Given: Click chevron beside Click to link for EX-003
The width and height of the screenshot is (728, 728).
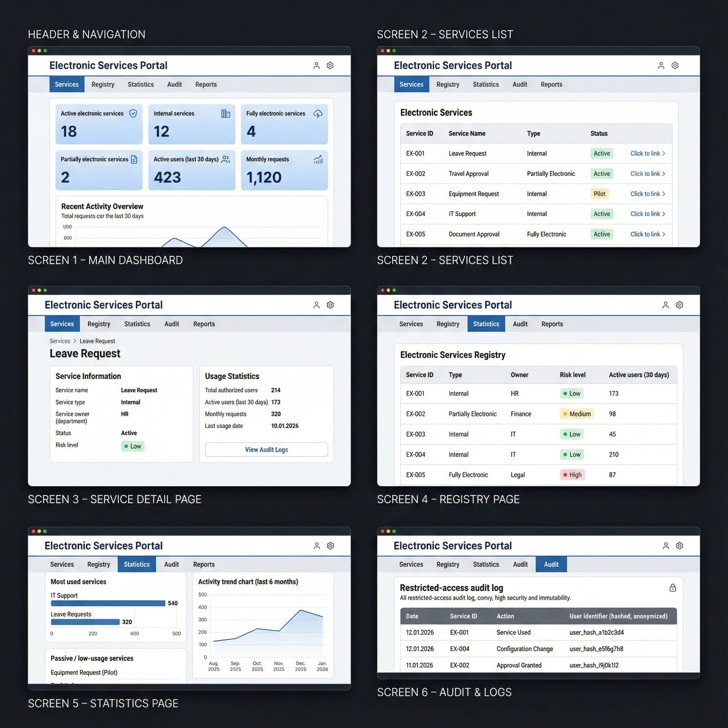Looking at the screenshot, I should pyautogui.click(x=664, y=194).
